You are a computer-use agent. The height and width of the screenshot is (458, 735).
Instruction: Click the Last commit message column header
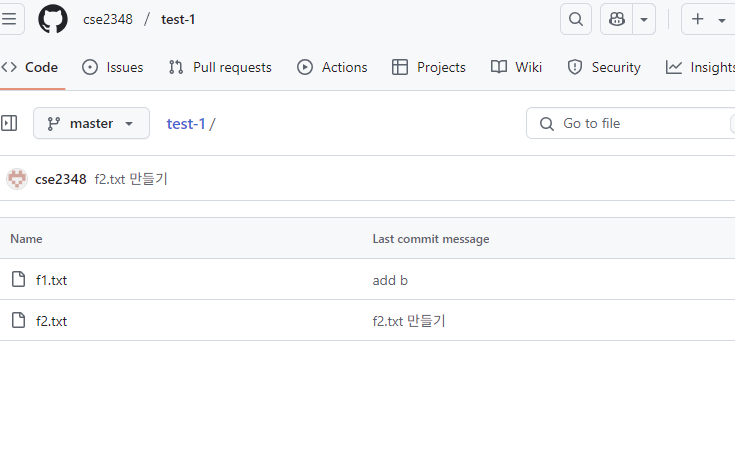pos(431,239)
